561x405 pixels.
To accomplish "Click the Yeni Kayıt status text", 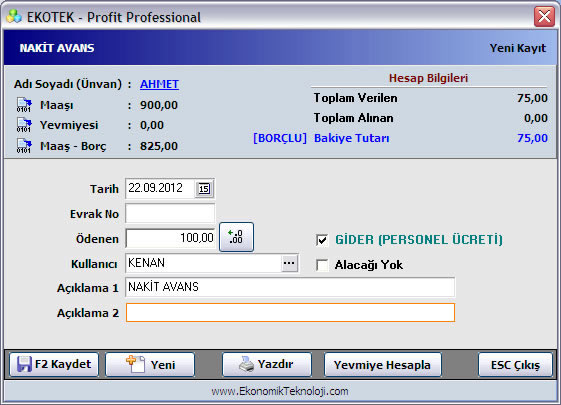I will click(x=518, y=48).
